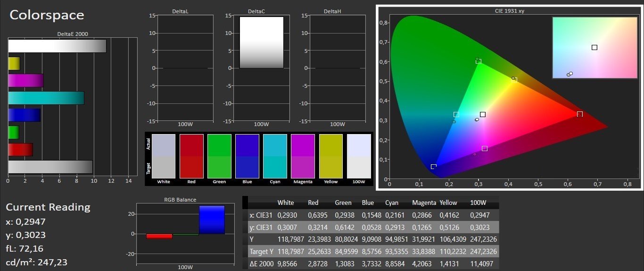
Task: Click the green bar in DeltaE 2000 chart
Action: point(14,133)
